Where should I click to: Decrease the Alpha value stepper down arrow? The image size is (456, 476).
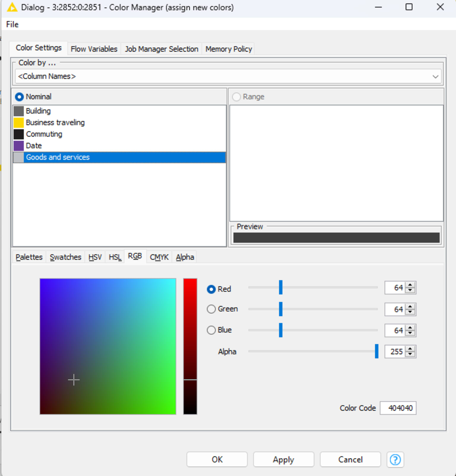coord(410,354)
